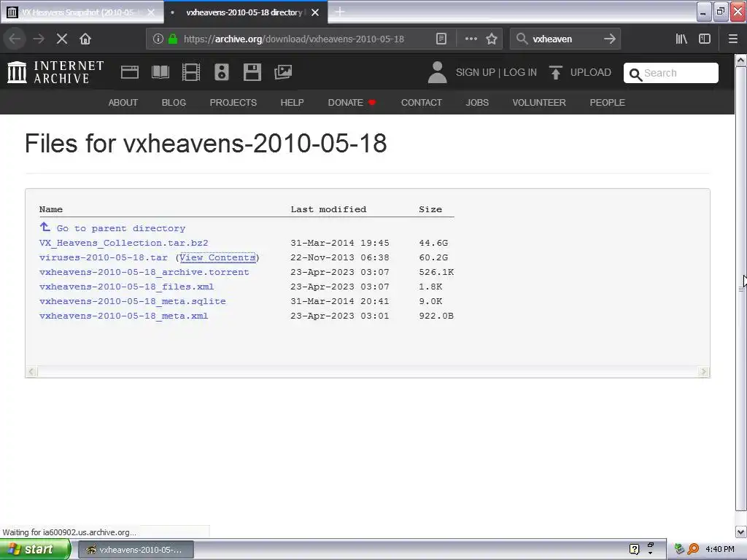Image resolution: width=747 pixels, height=560 pixels.
Task: Open the Library bookshelf icon
Action: coord(681,39)
